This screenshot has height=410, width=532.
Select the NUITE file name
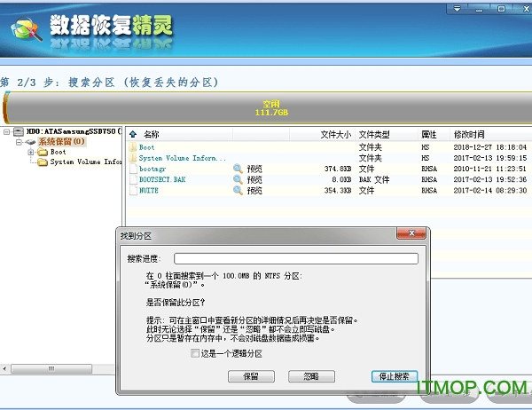click(149, 191)
